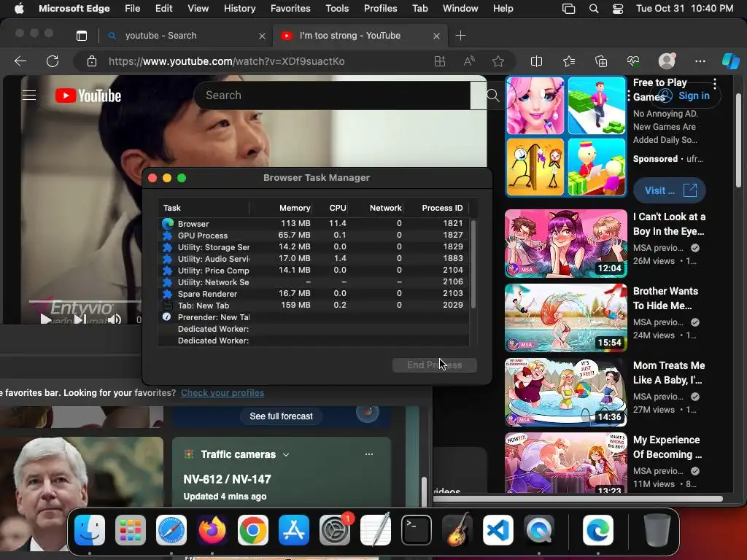Open I Can't Look at a Boy video title
The height and width of the screenshot is (560, 747).
click(669, 224)
